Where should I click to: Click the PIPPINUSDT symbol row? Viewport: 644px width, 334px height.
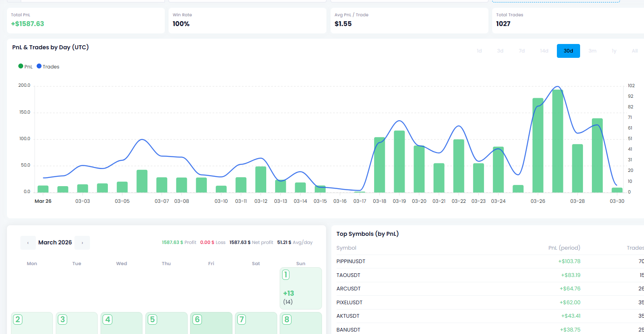(x=490, y=261)
